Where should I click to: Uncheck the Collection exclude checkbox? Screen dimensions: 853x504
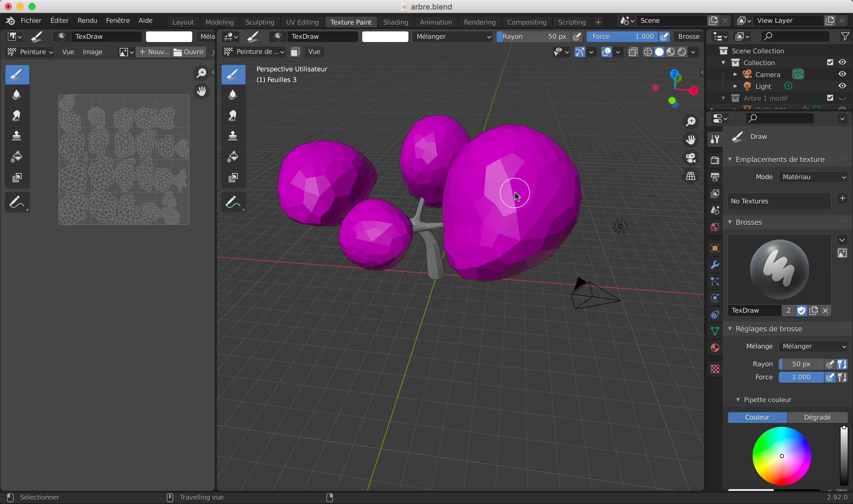coord(830,62)
